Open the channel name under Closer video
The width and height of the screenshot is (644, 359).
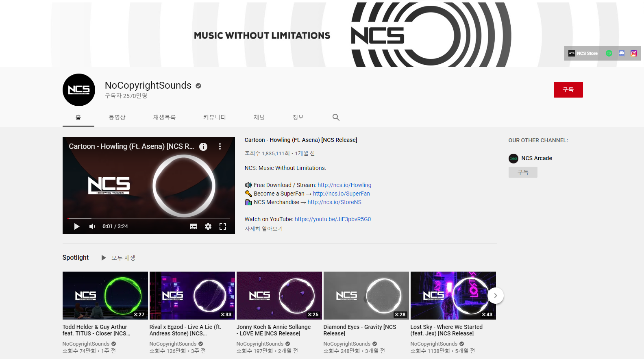point(86,344)
